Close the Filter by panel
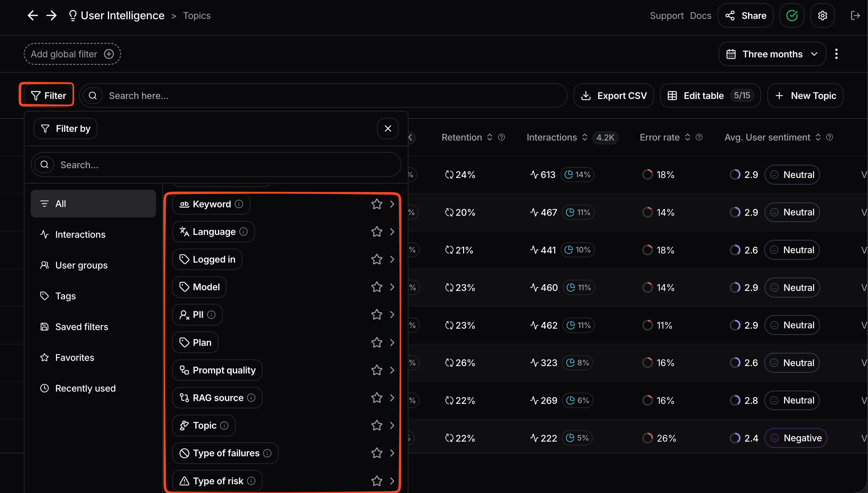Viewport: 868px width, 493px height. pyautogui.click(x=388, y=128)
